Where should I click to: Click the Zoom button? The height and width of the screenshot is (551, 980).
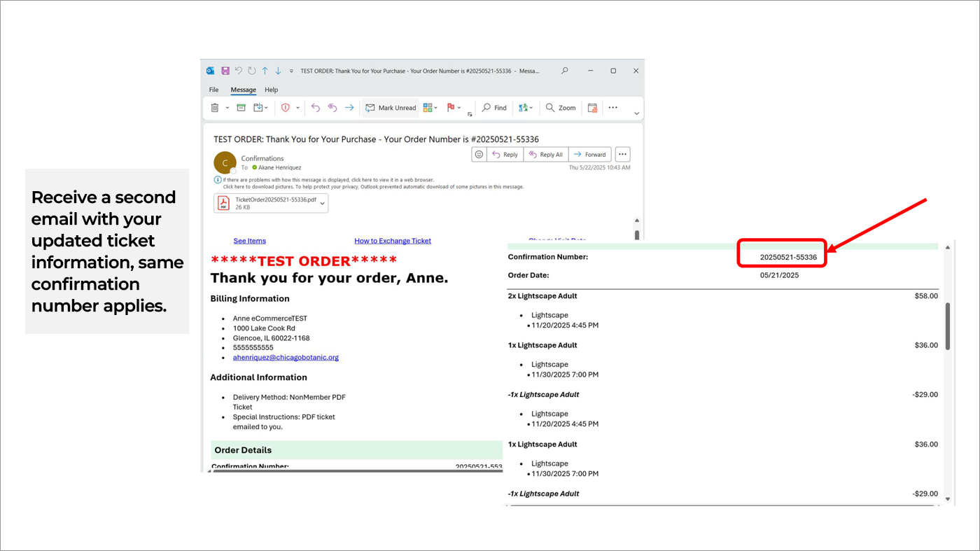tap(561, 108)
